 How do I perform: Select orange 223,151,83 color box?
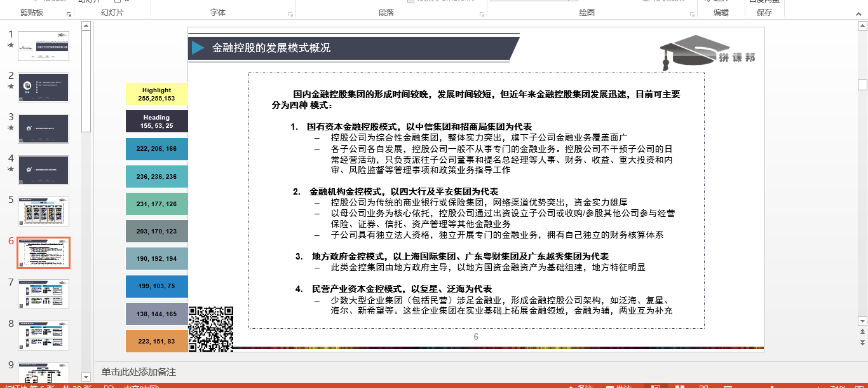(156, 342)
